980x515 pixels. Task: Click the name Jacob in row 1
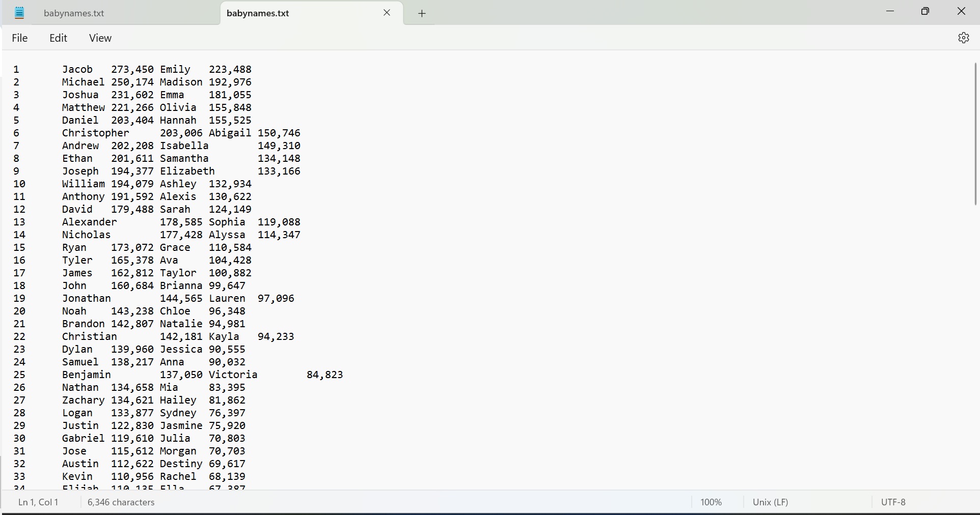tap(77, 69)
